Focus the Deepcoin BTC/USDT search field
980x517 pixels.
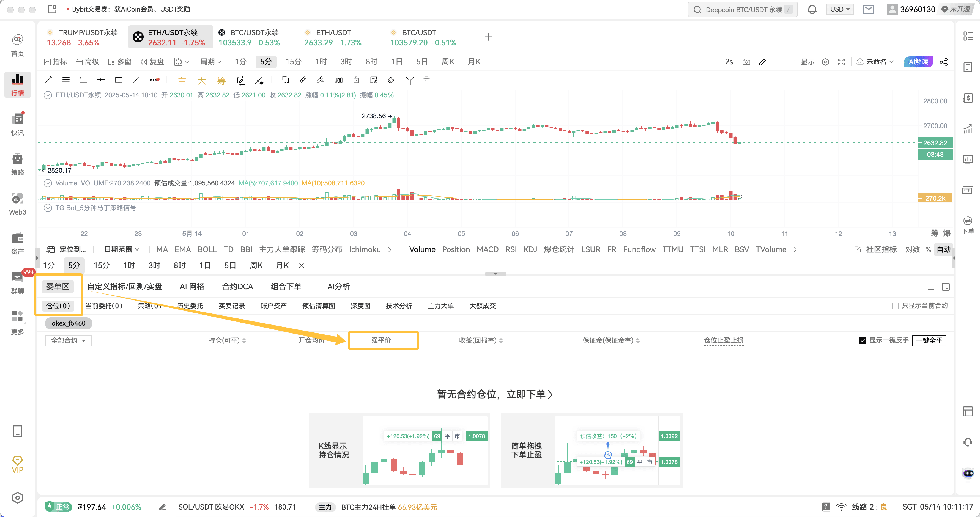[742, 9]
